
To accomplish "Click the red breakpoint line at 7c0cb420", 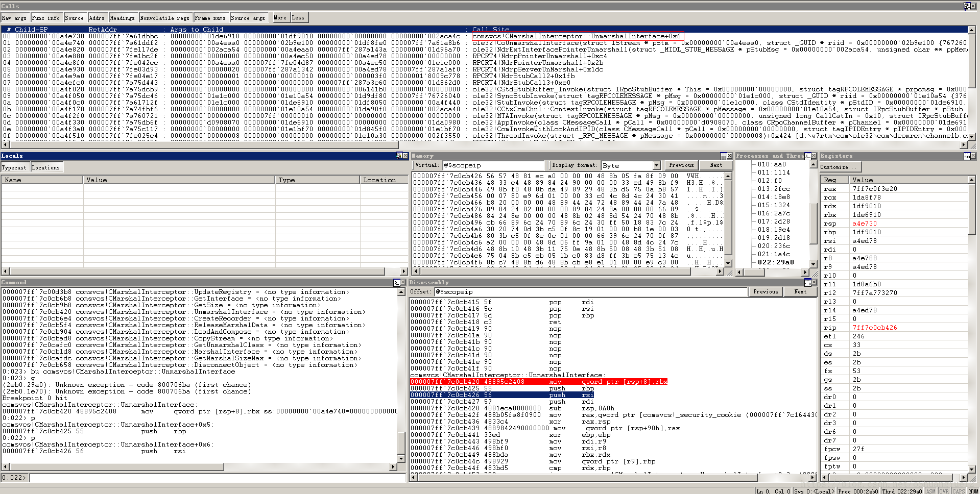I will (539, 382).
